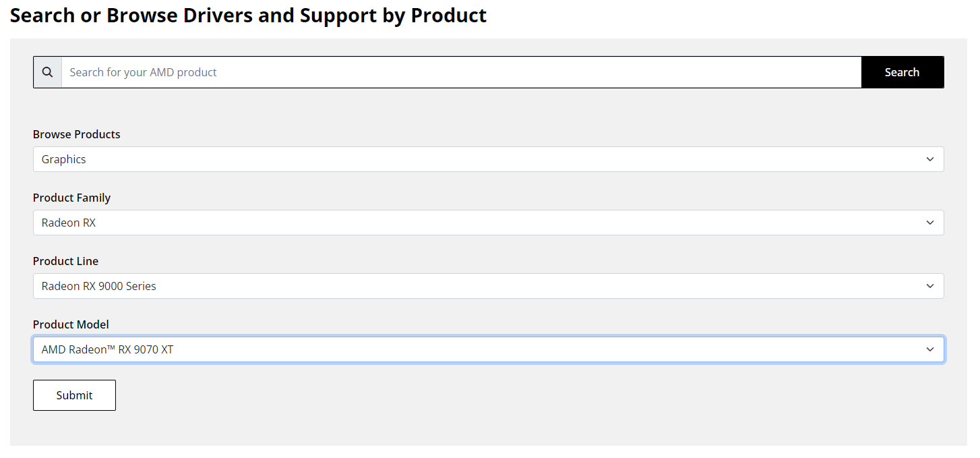Screen dimensions: 980x458
Task: Open the Browse Products dropdown
Action: click(488, 159)
